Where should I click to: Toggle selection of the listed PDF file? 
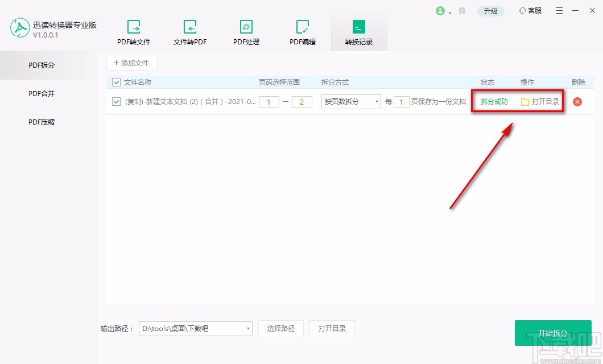tap(115, 102)
